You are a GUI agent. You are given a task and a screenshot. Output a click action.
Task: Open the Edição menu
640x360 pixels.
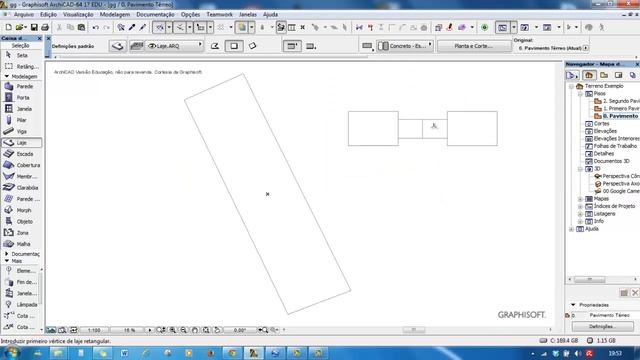point(48,14)
